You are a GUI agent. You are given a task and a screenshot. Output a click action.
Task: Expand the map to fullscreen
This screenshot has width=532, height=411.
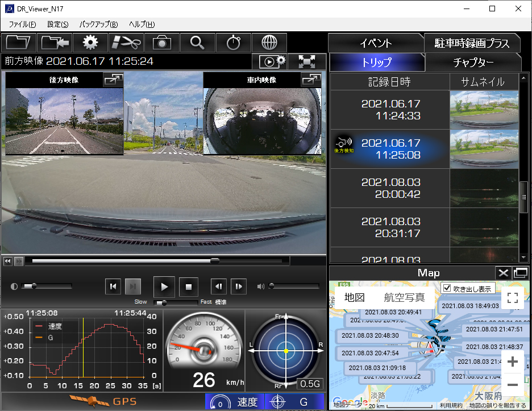click(x=512, y=298)
